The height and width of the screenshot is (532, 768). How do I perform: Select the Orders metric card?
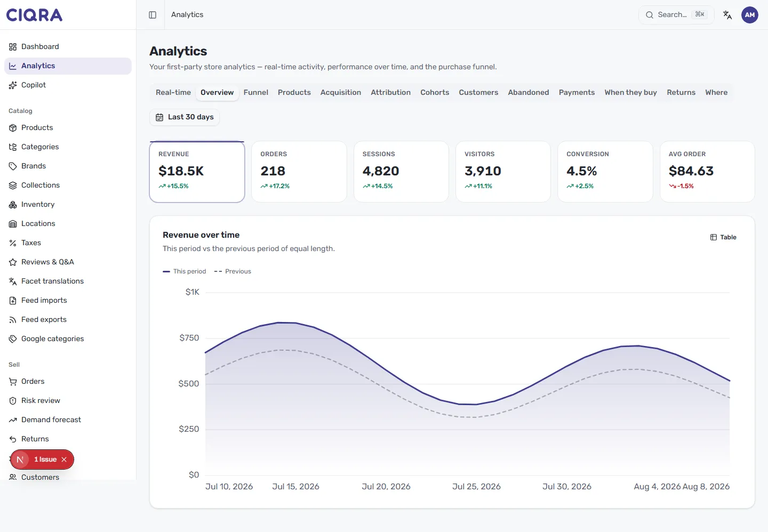point(299,172)
